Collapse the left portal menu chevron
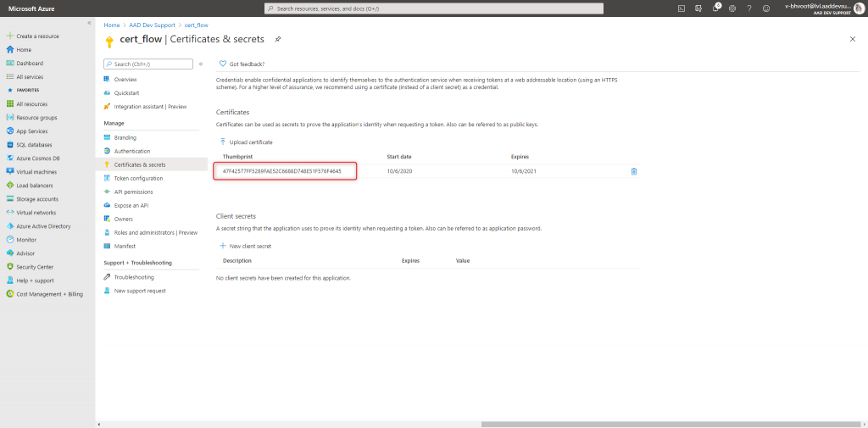The image size is (868, 428). [89, 23]
